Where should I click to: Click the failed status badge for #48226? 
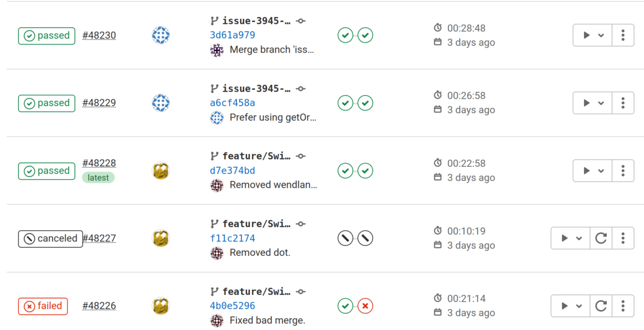(43, 306)
